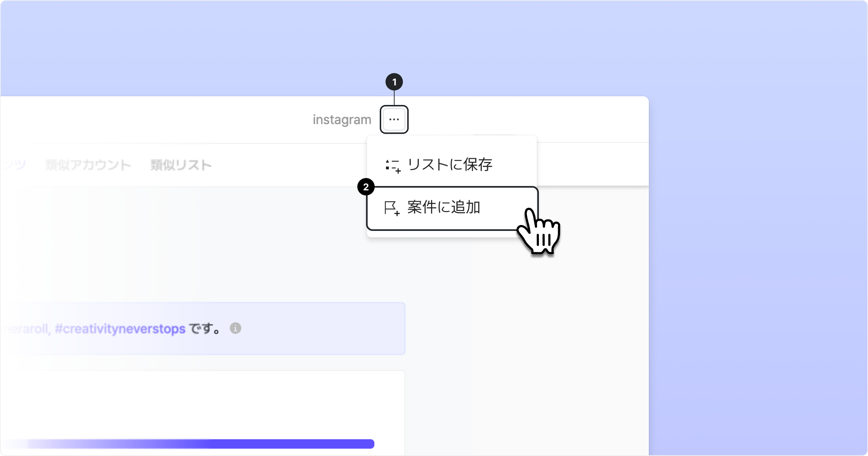This screenshot has width=868, height=456.
Task: Click the black step badge numbered 1
Action: pos(394,82)
